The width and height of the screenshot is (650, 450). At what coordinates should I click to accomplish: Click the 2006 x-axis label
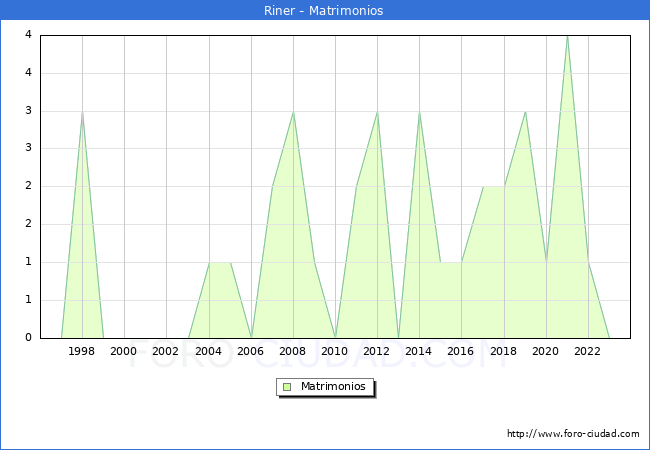coord(250,351)
